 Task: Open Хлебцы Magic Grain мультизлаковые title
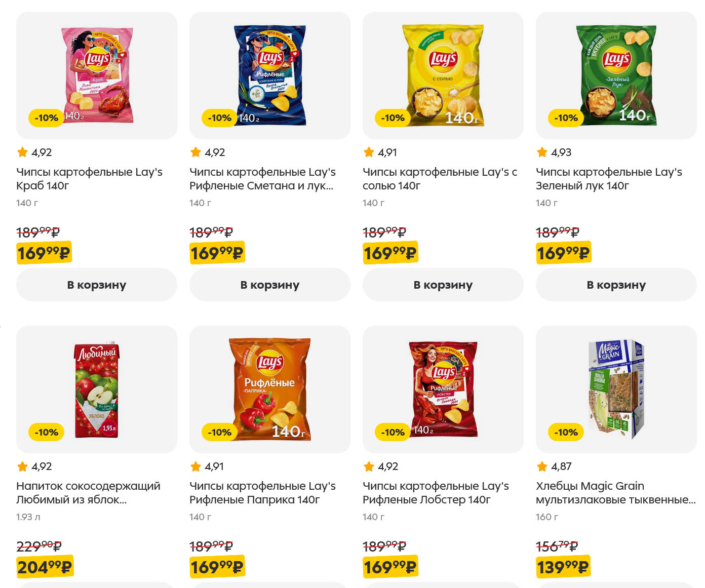click(x=615, y=493)
